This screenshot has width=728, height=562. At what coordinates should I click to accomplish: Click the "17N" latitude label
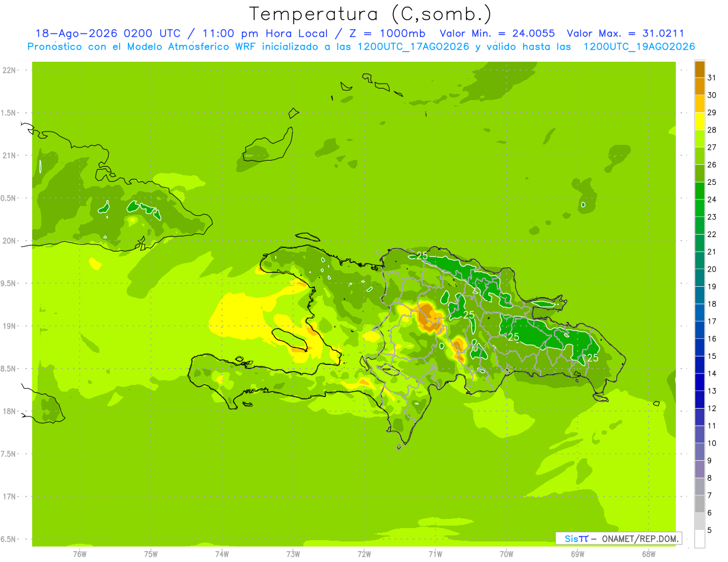(x=9, y=497)
